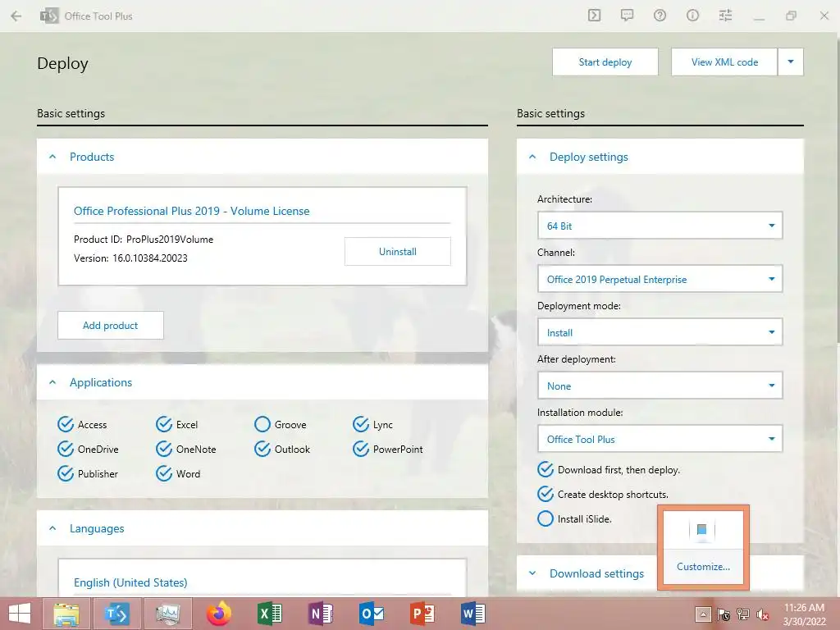Uncheck the Word application
Image resolution: width=840 pixels, height=630 pixels.
click(164, 473)
